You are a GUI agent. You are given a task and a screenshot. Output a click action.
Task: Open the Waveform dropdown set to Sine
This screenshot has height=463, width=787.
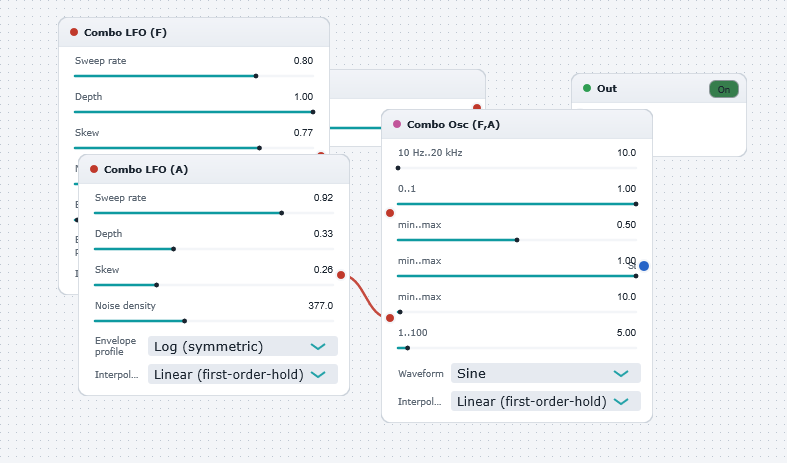[546, 374]
